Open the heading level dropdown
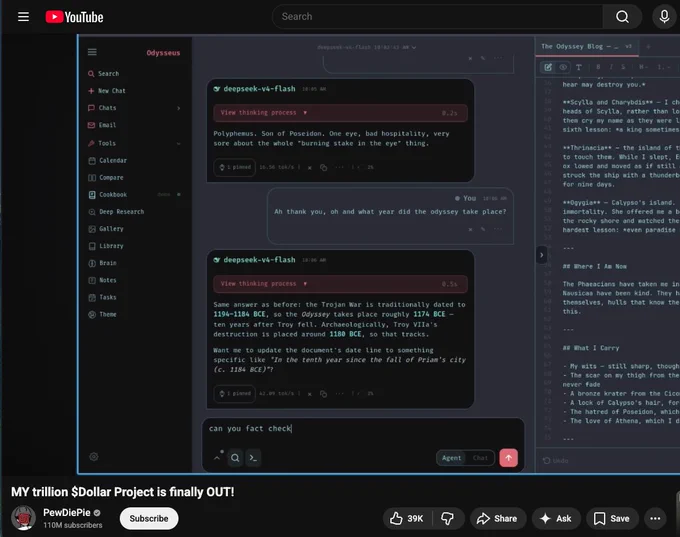 643,67
